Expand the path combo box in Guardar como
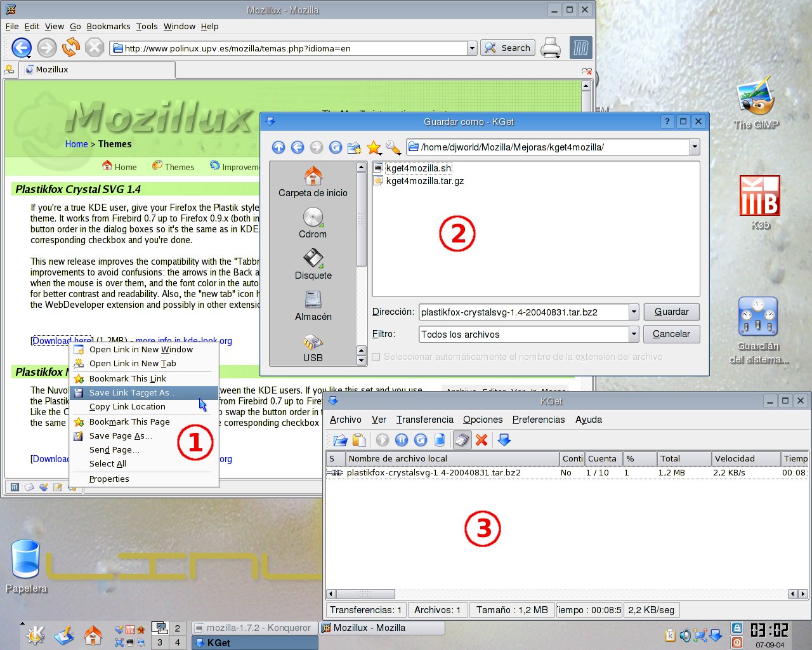 (x=695, y=147)
